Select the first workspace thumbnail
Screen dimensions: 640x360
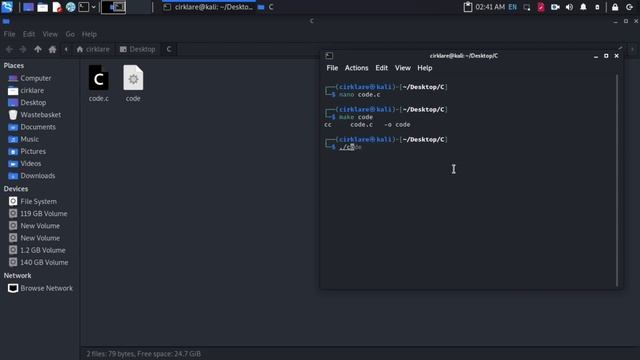(x=113, y=7)
